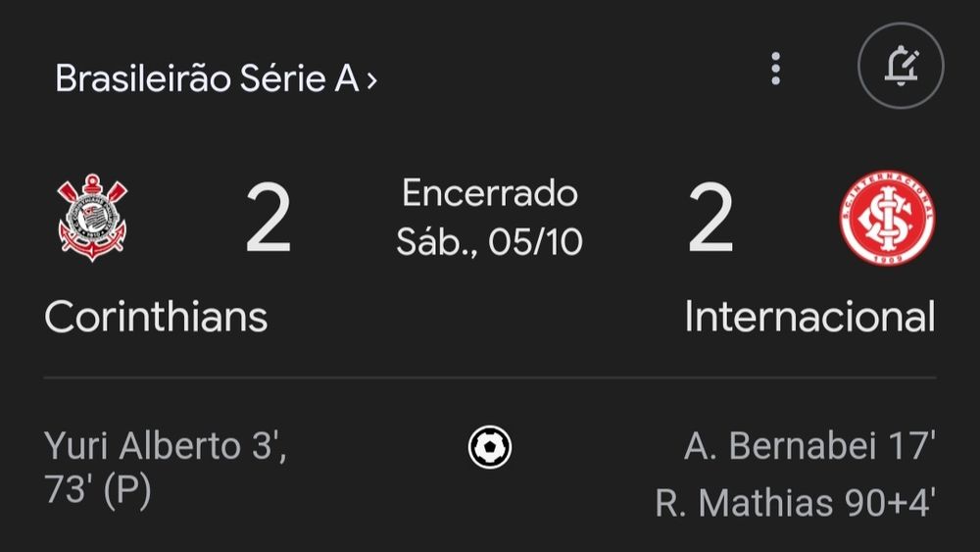Image resolution: width=980 pixels, height=552 pixels.
Task: Click Corinthians' score of 2
Action: [x=268, y=220]
